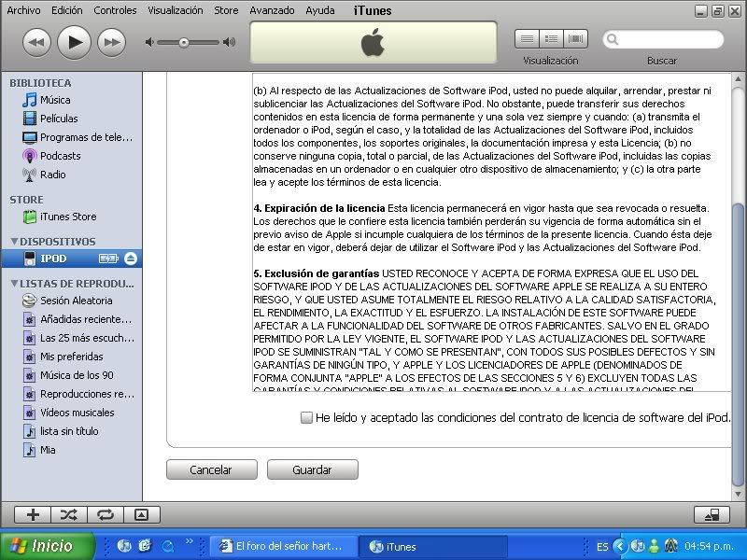Open the Ayuda menu
The height and width of the screenshot is (560, 747).
319,10
